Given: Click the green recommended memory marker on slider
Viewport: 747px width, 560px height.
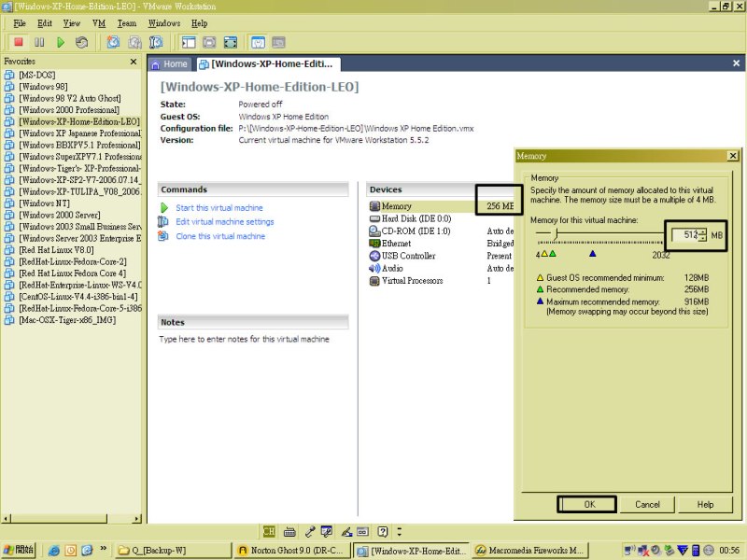Looking at the screenshot, I should coord(553,254).
